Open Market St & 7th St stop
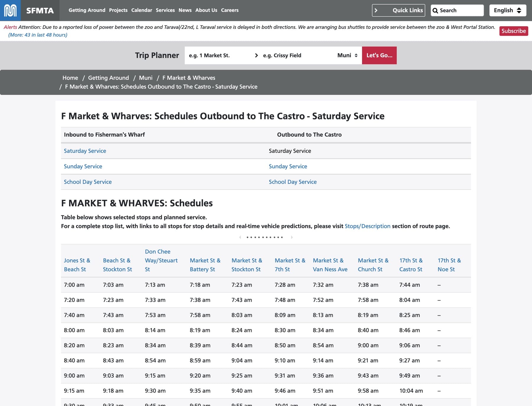 290,265
